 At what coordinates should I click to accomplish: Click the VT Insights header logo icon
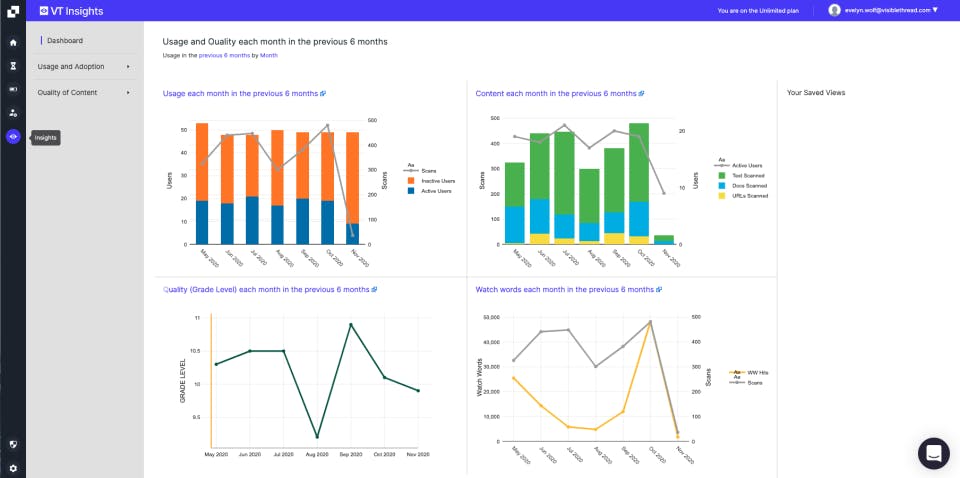(43, 11)
